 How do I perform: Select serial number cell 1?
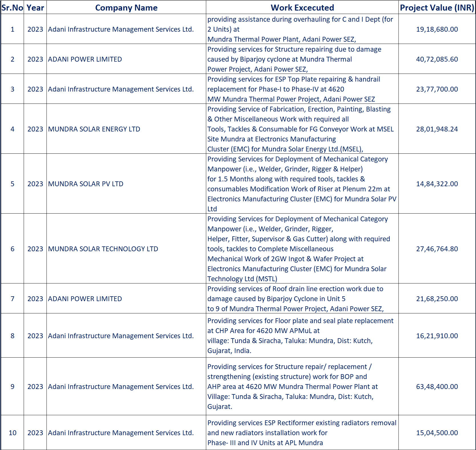coord(12,29)
